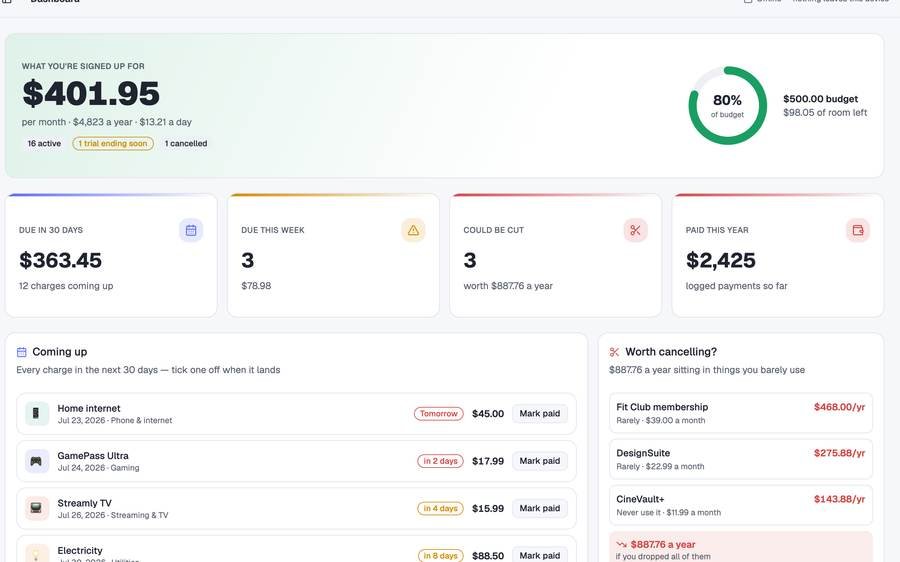Click the phone icon for Home internet
Image resolution: width=900 pixels, height=562 pixels.
click(x=36, y=413)
